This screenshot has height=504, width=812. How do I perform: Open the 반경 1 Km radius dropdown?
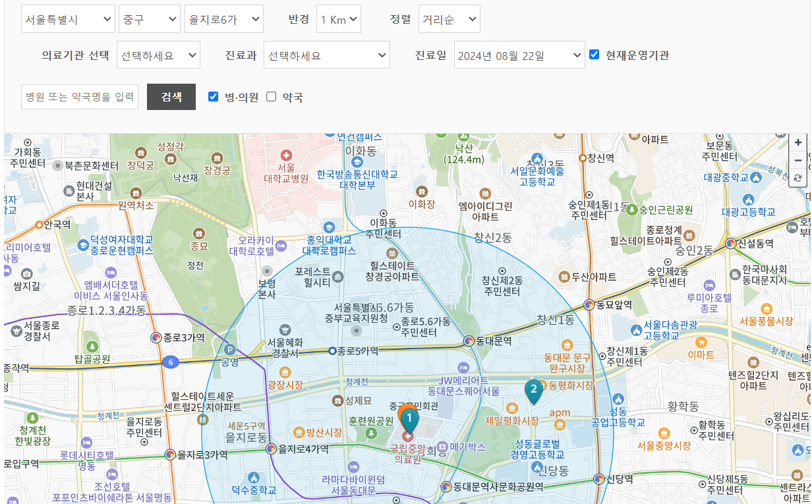click(x=338, y=19)
